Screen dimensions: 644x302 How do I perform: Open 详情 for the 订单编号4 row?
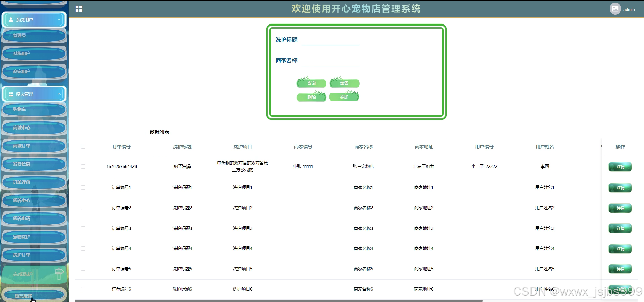tap(620, 249)
